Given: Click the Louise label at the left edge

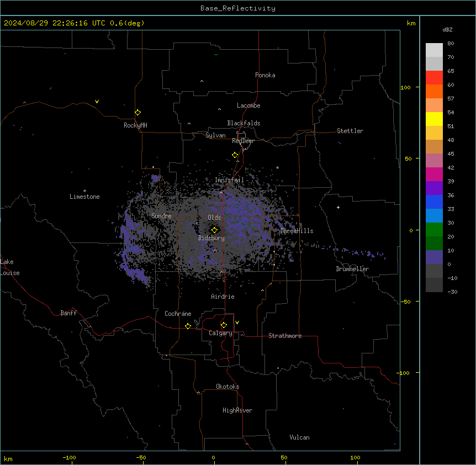Looking at the screenshot, I should 10,273.
